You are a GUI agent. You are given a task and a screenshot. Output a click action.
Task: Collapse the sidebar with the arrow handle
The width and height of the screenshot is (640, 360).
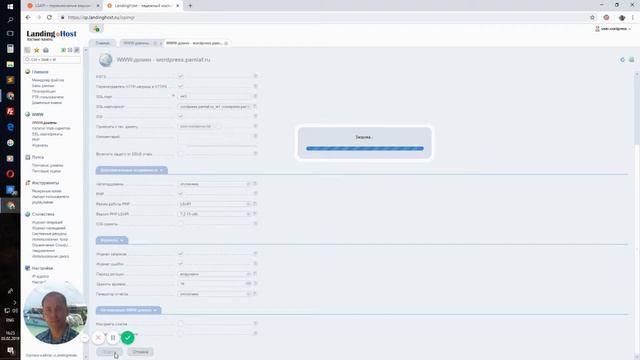[x=85, y=50]
